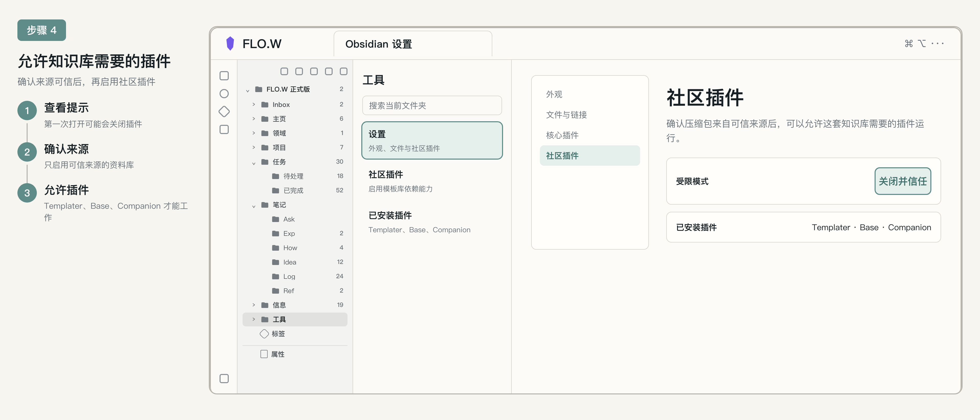Open the 设置 card in 工具 list

click(x=432, y=140)
